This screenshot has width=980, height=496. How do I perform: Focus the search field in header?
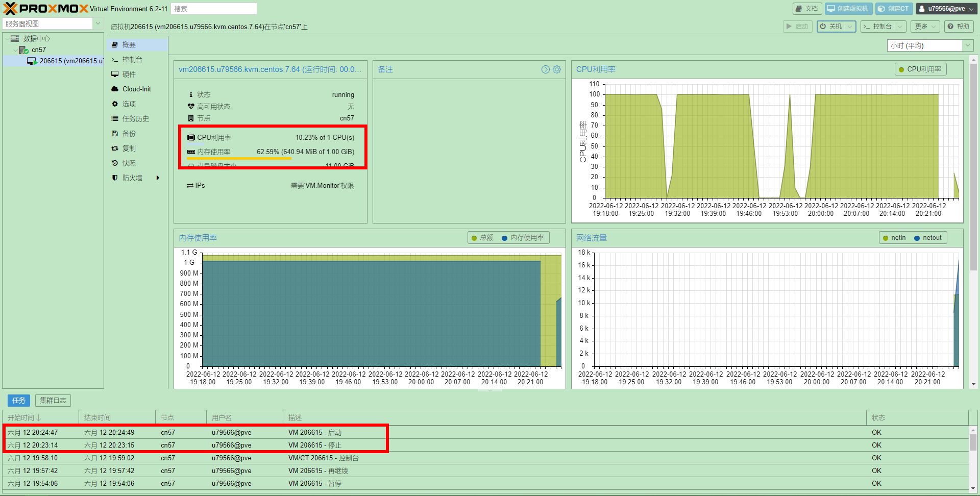(x=213, y=9)
